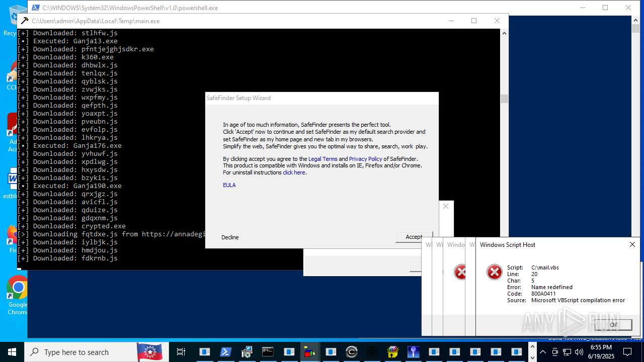Click the error code '800A0411'

click(x=543, y=294)
